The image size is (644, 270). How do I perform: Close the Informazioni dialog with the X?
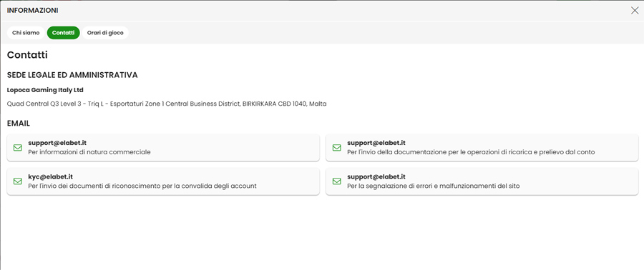coord(635,11)
